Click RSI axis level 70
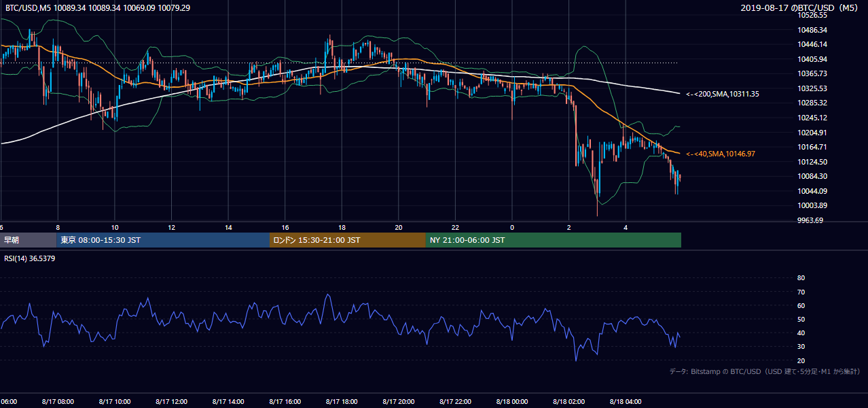The height and width of the screenshot is (408, 868). [x=801, y=292]
